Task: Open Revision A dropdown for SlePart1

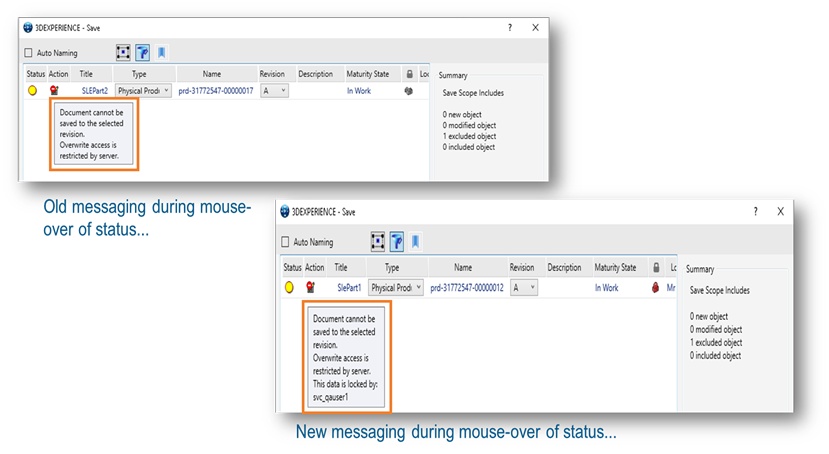Action: [x=524, y=288]
